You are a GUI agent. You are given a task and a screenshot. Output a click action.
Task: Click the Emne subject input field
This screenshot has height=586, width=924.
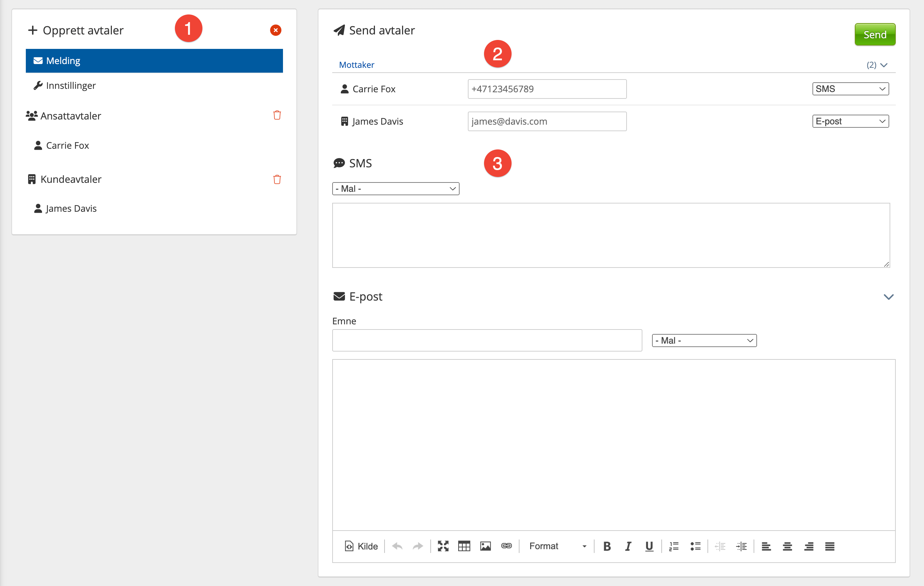click(486, 341)
